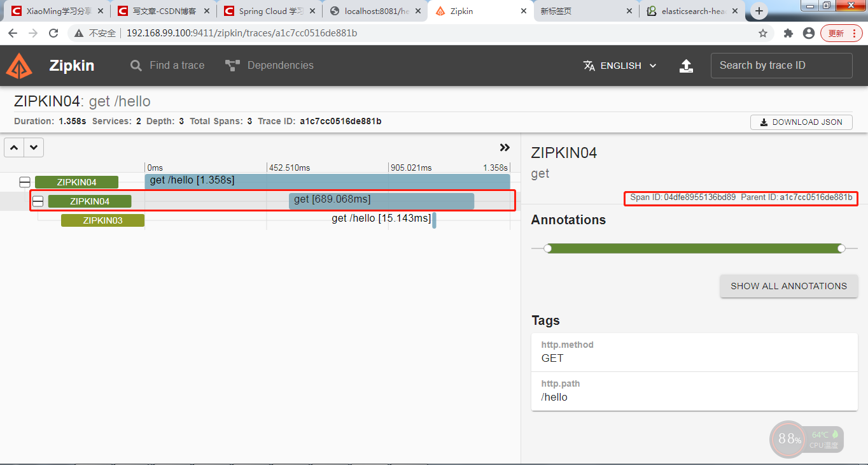Collapse the top ZIPKIN04 root span row
The width and height of the screenshot is (868, 465).
tap(25, 182)
